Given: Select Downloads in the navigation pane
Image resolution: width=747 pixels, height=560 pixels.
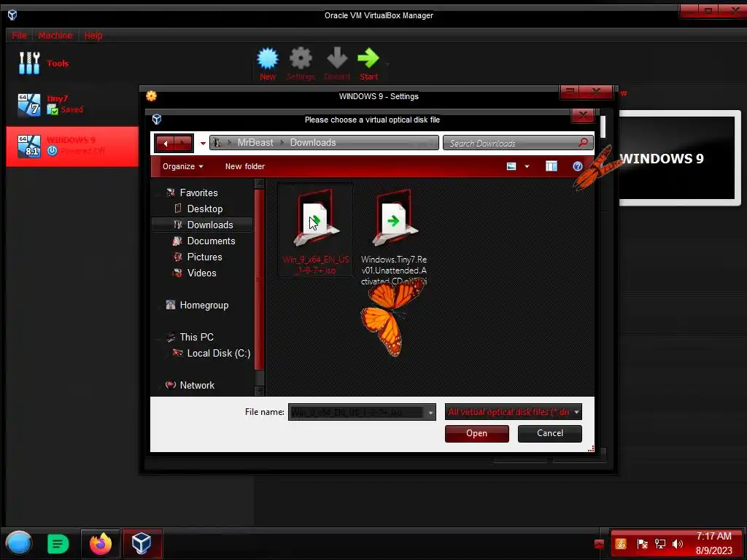Looking at the screenshot, I should 201,225.
